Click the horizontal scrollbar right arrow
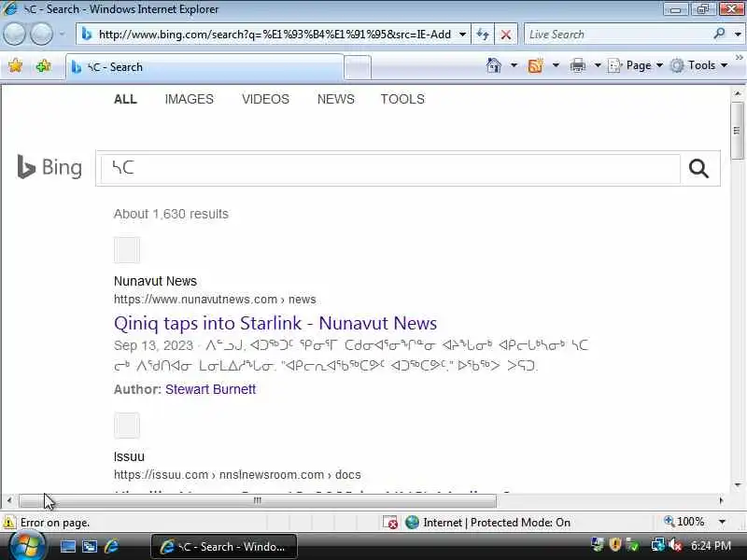747x560 pixels. point(721,500)
